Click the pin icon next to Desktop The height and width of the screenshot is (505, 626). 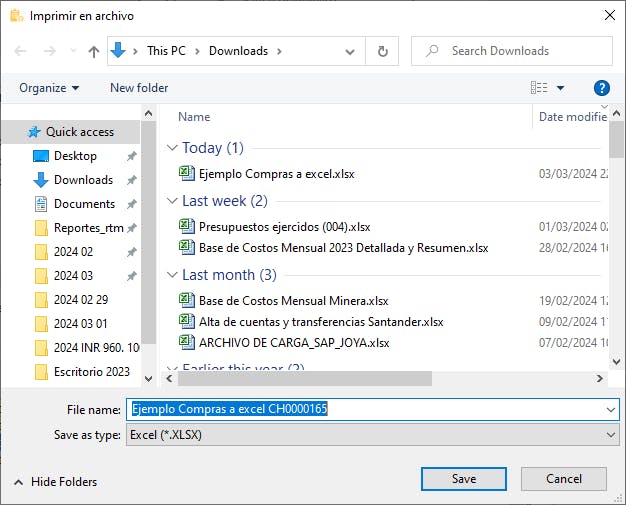click(132, 156)
